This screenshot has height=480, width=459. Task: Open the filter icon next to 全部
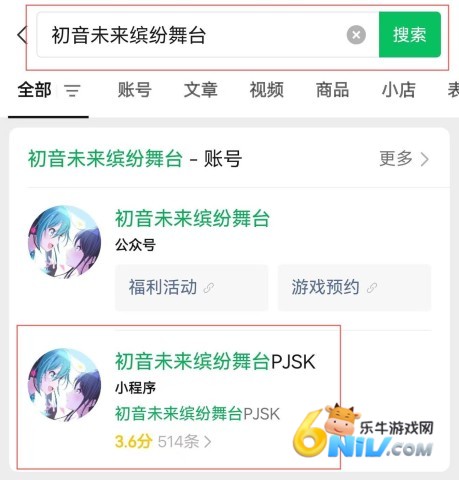[72, 90]
